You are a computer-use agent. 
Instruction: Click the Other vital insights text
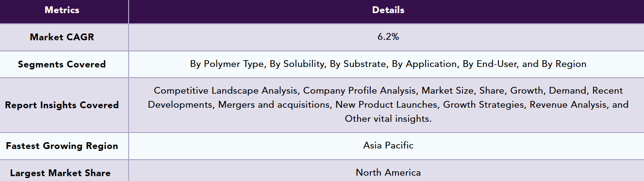[x=388, y=119]
